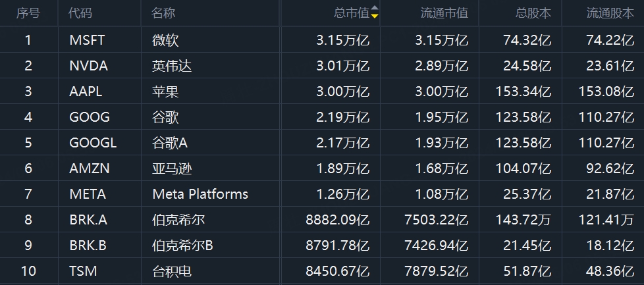Viewport: 644px width, 285px height.
Task: Select 伯克希尔B stock row
Action: [322, 246]
